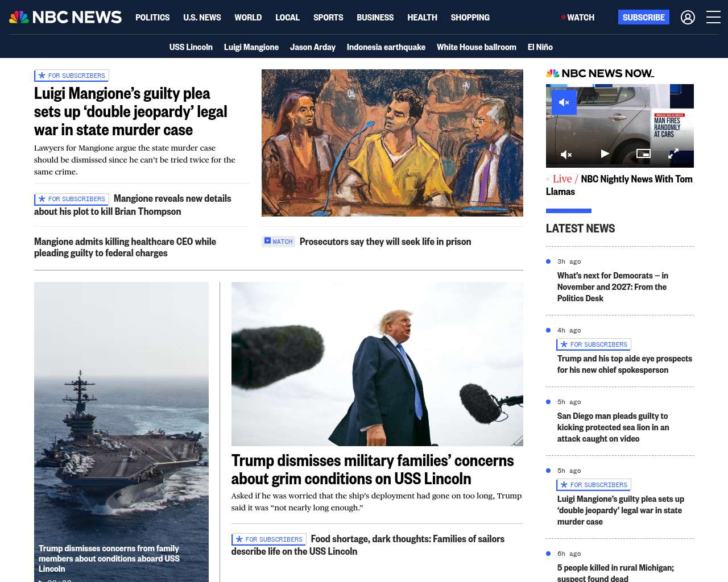
Task: Open 'Food shortage, dark thoughts' sailors story
Action: pyautogui.click(x=368, y=545)
